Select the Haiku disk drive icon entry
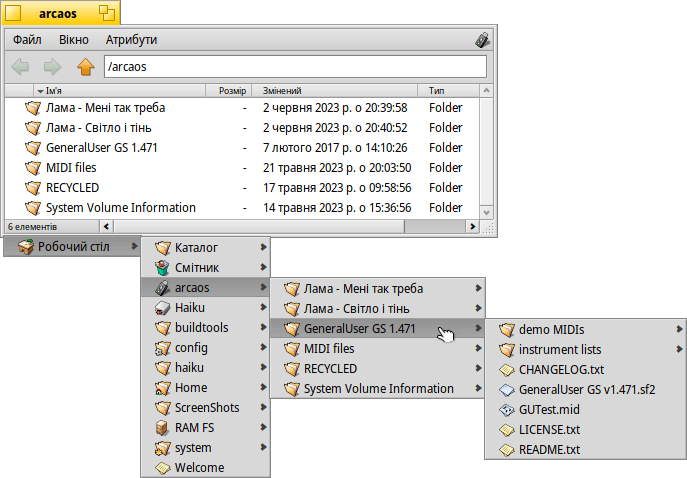The width and height of the screenshot is (687, 478). click(x=162, y=308)
